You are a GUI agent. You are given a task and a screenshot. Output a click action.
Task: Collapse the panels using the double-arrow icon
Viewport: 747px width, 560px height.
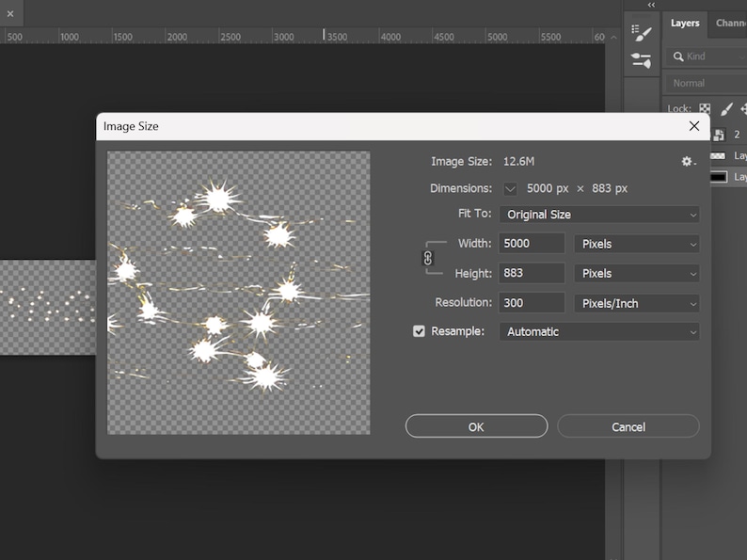click(x=651, y=5)
